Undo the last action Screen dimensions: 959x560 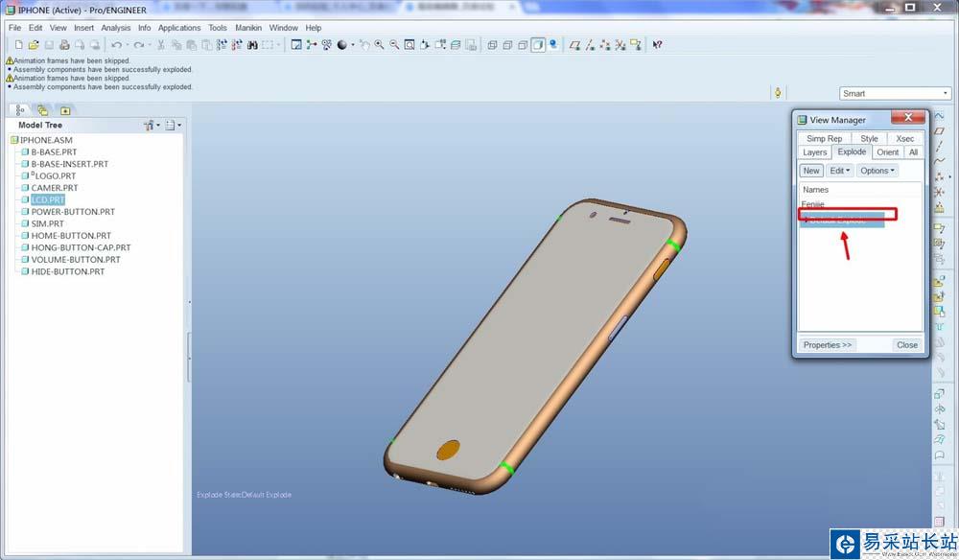click(116, 45)
